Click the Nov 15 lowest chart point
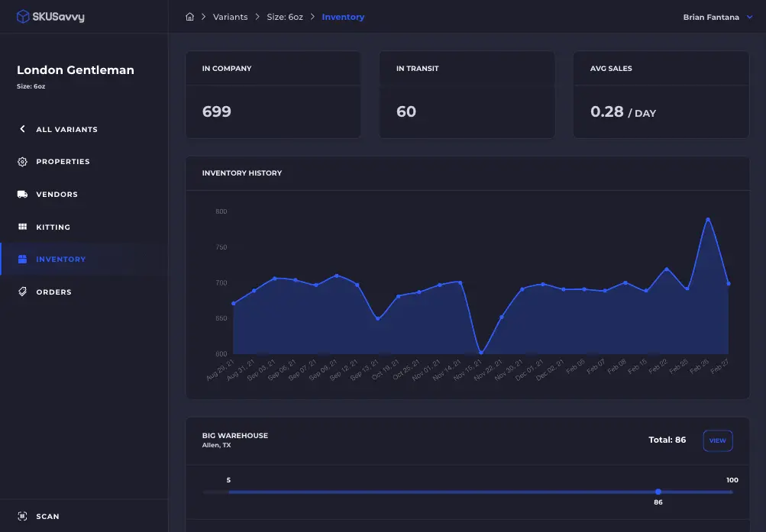Screen dimensions: 766x532 (480, 353)
